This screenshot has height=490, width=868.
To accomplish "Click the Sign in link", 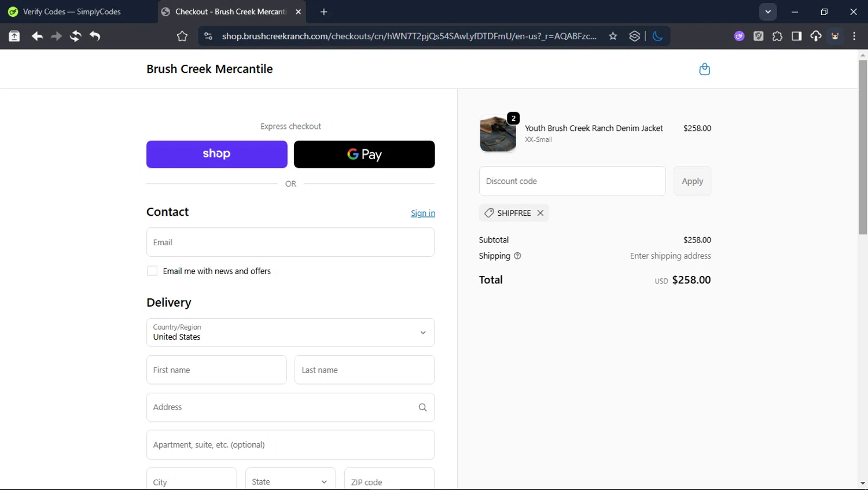I will pyautogui.click(x=423, y=213).
